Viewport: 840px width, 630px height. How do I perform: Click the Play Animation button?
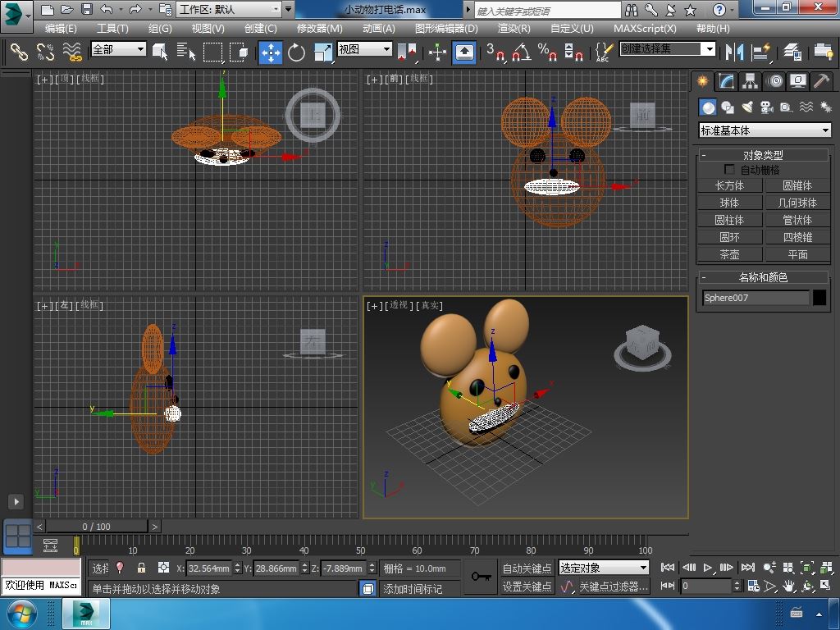coord(707,568)
